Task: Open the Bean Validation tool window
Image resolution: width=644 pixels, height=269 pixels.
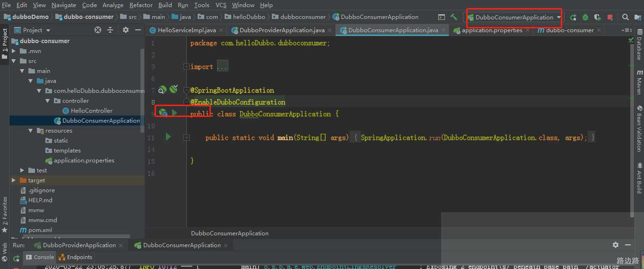Action: [x=639, y=128]
